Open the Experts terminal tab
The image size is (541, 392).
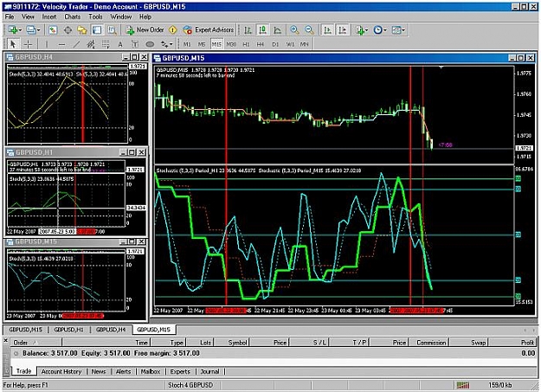180,371
